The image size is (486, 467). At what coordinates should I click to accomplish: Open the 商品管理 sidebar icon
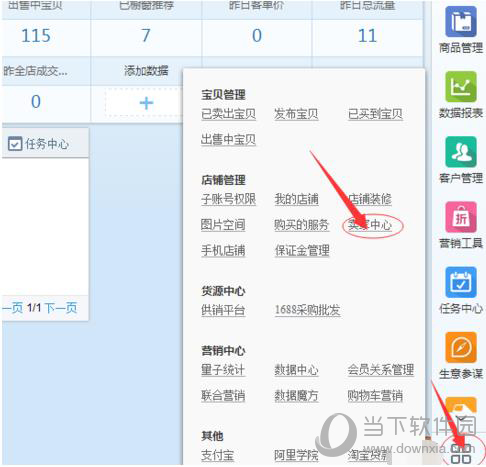point(461,21)
